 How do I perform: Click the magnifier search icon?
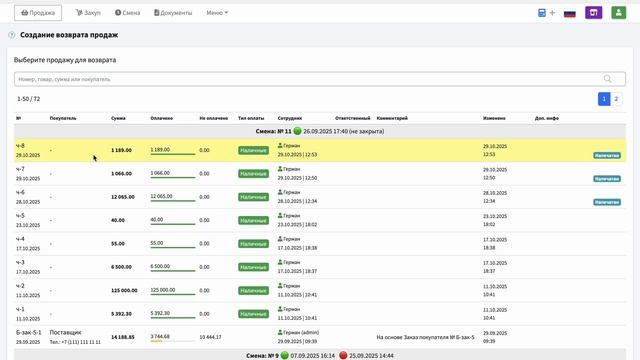pos(607,79)
